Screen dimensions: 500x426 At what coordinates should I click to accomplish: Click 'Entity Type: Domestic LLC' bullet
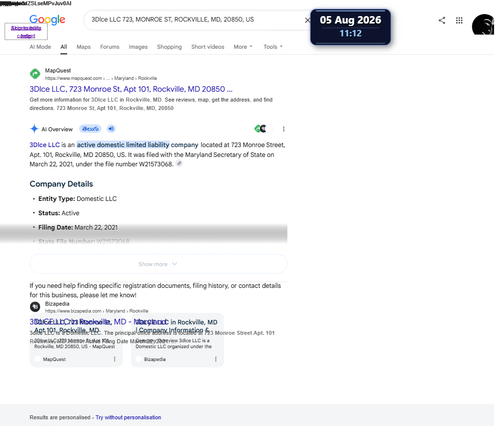click(x=77, y=199)
